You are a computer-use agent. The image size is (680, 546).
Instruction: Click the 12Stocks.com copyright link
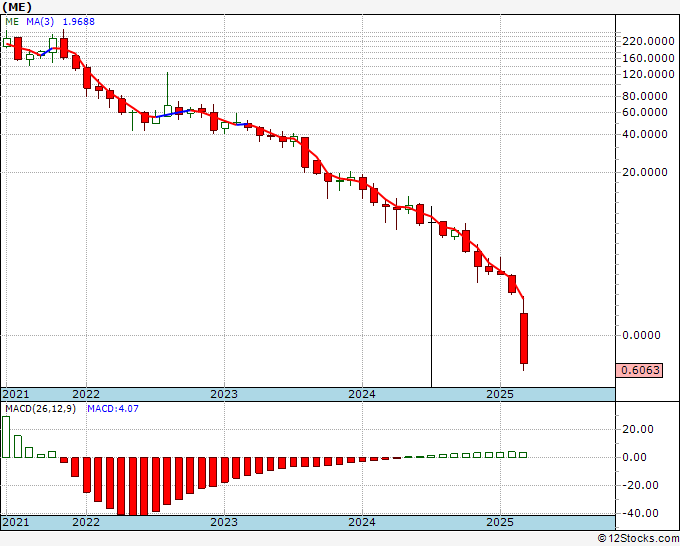click(x=638, y=539)
